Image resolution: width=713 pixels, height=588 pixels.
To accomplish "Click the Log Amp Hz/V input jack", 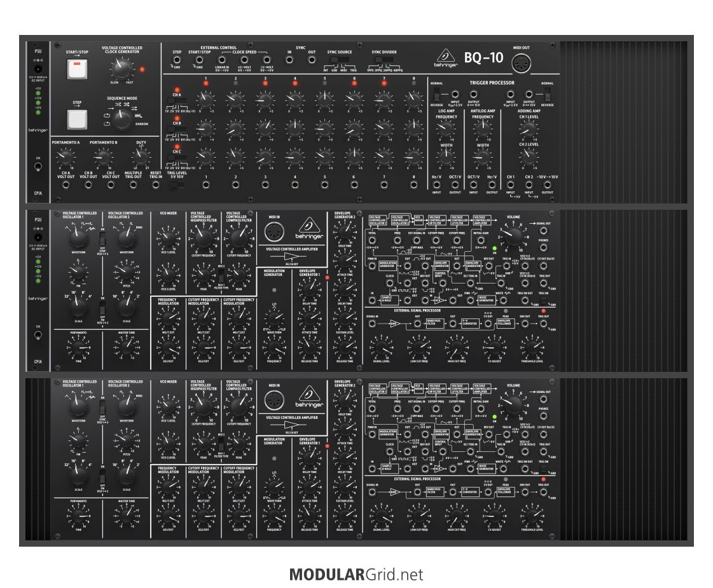I will click(x=436, y=185).
